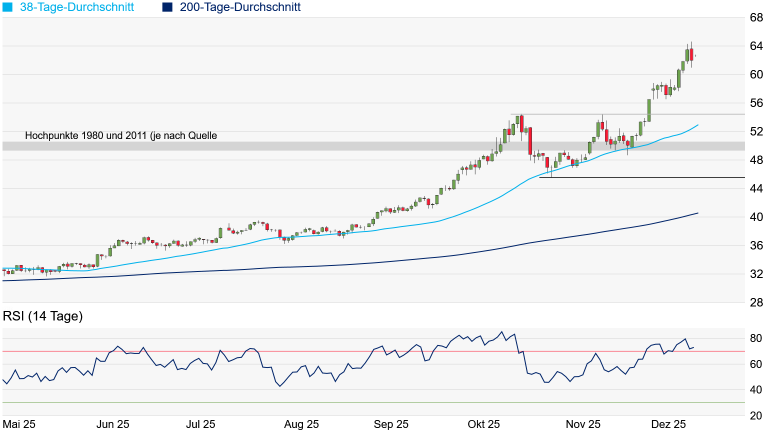765x430 pixels.
Task: Click the Mai 25 x-axis label
Action: coord(22,424)
